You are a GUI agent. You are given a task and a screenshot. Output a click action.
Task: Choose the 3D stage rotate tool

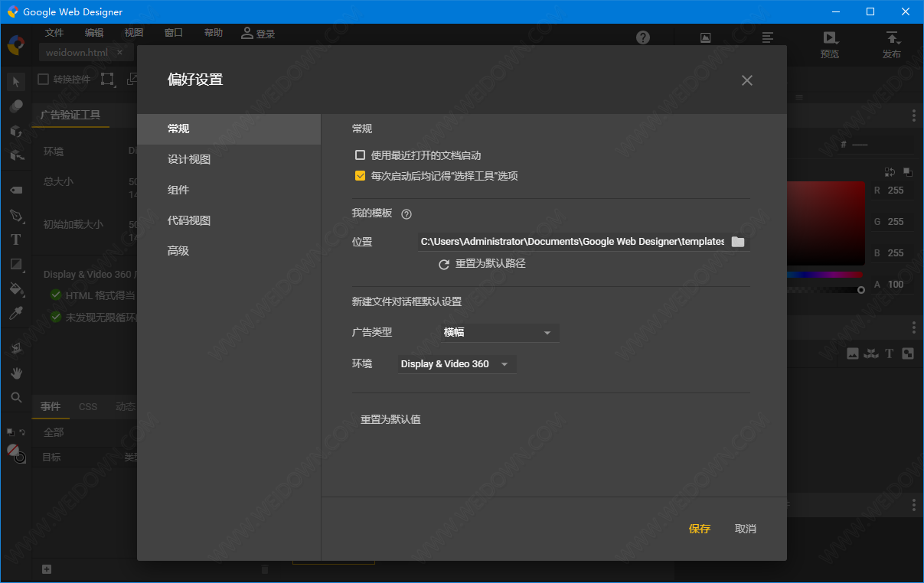point(16,155)
